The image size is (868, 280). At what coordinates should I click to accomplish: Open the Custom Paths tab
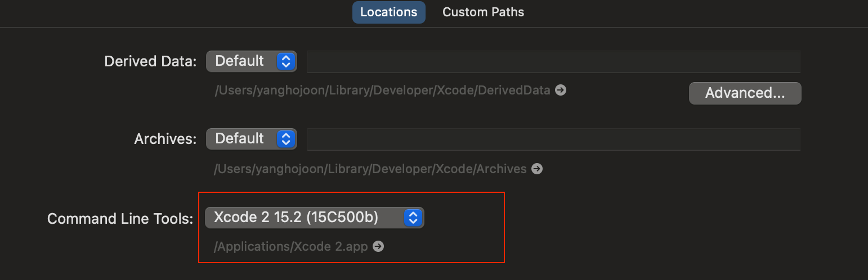(x=483, y=12)
